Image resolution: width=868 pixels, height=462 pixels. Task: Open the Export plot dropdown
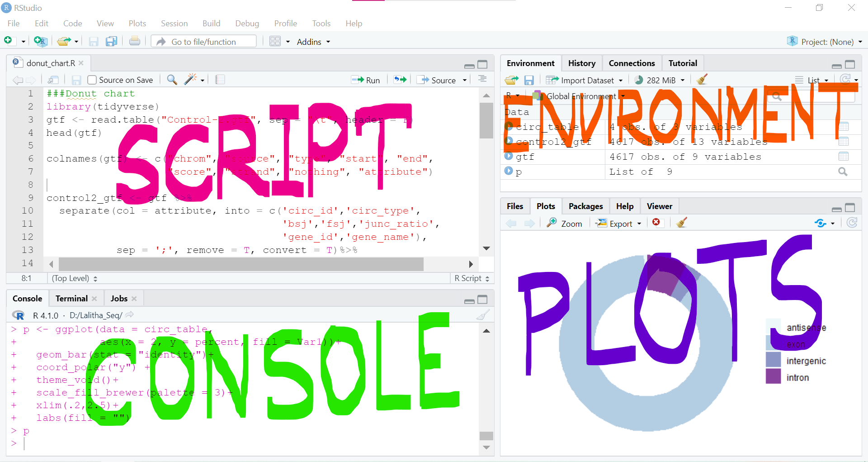point(618,224)
